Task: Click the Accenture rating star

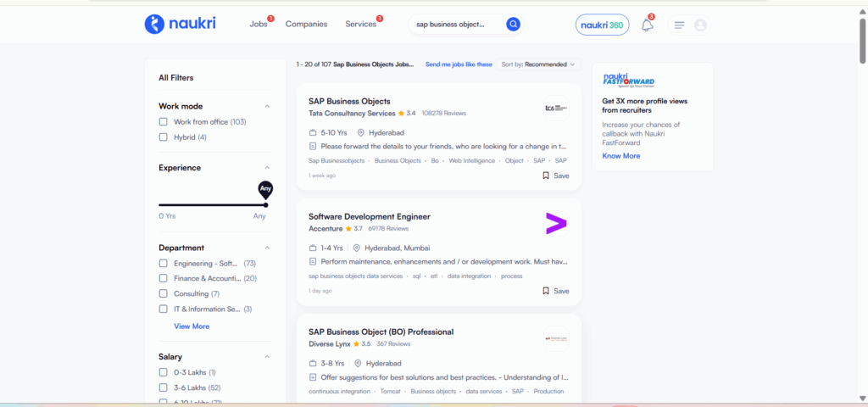Action: (348, 228)
